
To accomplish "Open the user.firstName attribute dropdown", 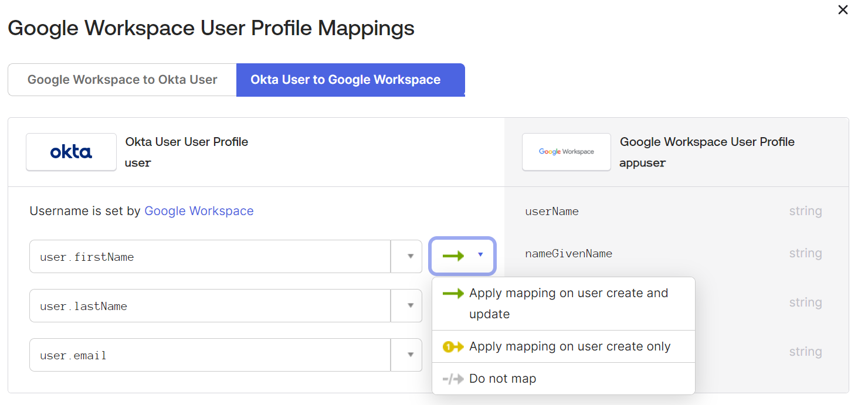I will pyautogui.click(x=411, y=256).
